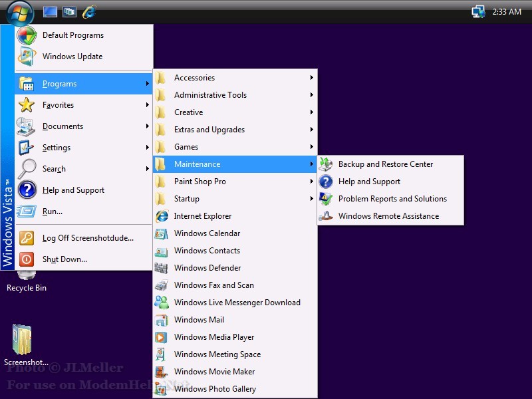The height and width of the screenshot is (399, 532).
Task: Expand the Accessories submenu arrow
Action: tap(311, 78)
